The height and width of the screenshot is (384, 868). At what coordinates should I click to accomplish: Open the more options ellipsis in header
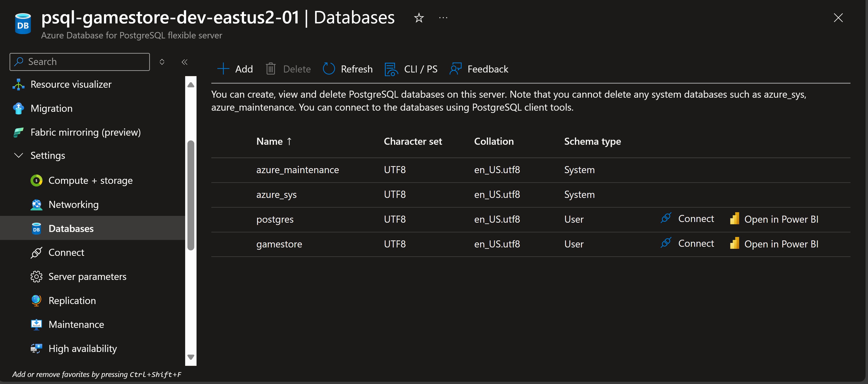[x=443, y=17]
